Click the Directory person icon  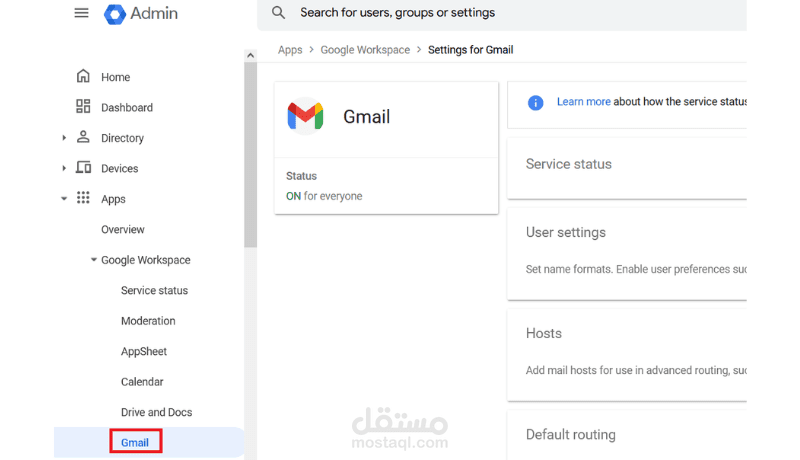coord(83,138)
